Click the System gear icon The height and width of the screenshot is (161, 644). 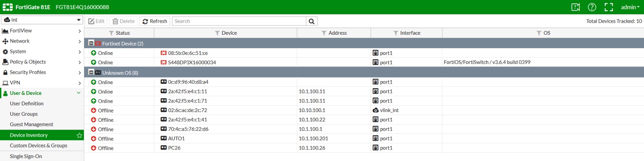pyautogui.click(x=5, y=52)
